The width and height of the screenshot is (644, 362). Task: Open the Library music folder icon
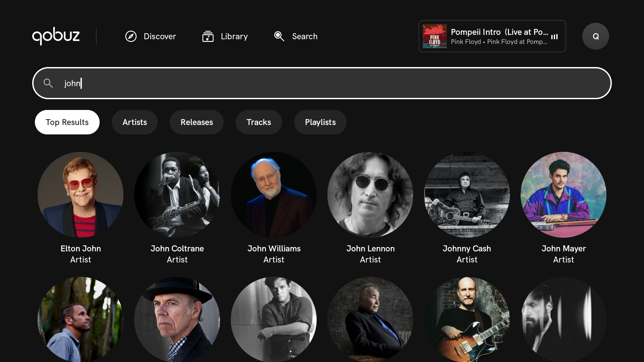pos(208,36)
